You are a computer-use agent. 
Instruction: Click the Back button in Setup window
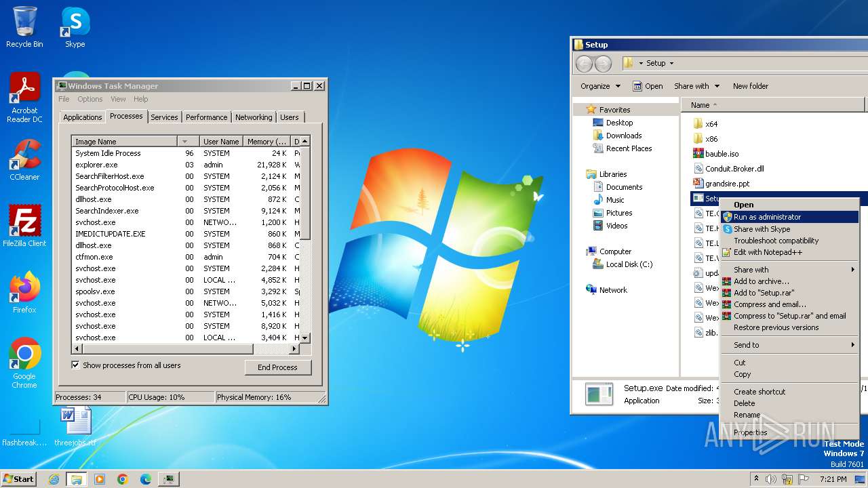tap(584, 64)
